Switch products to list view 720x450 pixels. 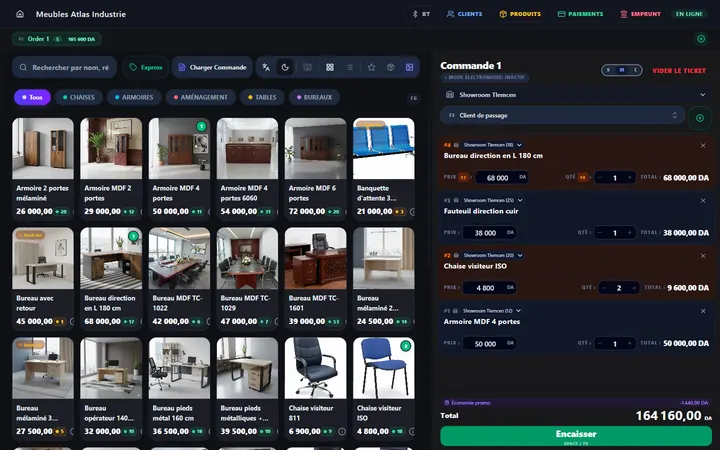[x=349, y=68]
